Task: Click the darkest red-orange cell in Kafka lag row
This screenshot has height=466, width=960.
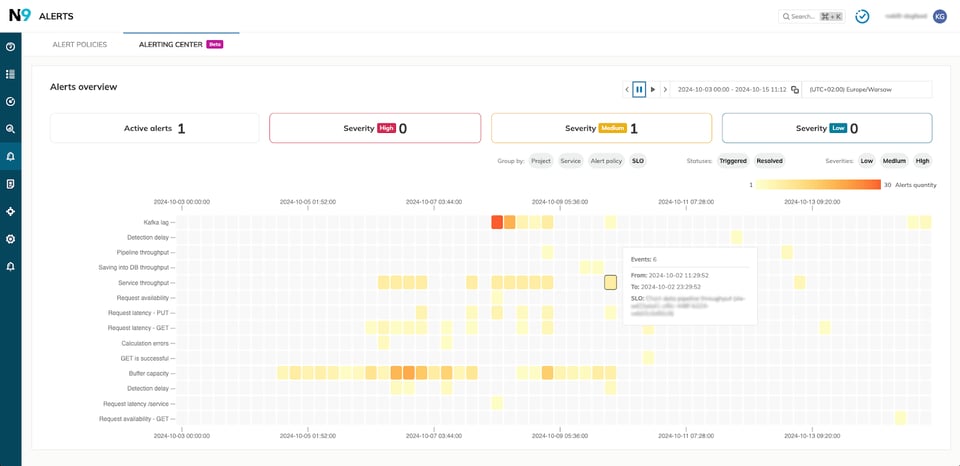Action: 497,222
